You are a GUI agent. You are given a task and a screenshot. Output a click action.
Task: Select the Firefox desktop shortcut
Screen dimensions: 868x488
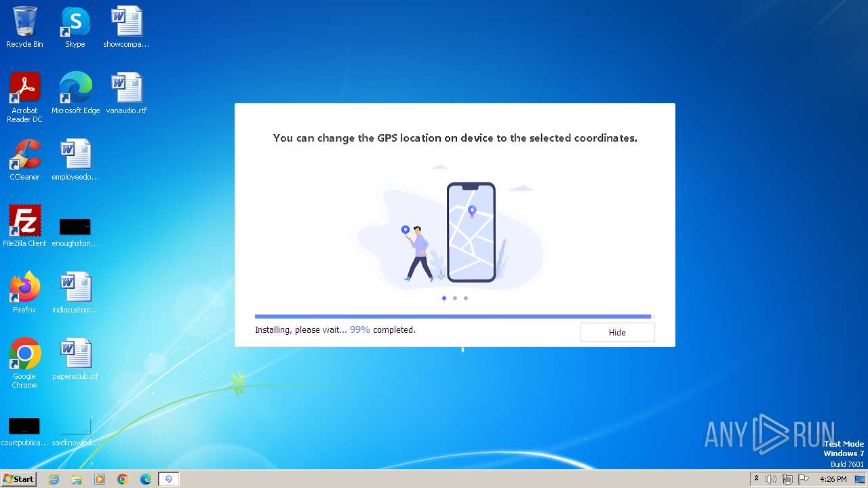click(x=24, y=293)
